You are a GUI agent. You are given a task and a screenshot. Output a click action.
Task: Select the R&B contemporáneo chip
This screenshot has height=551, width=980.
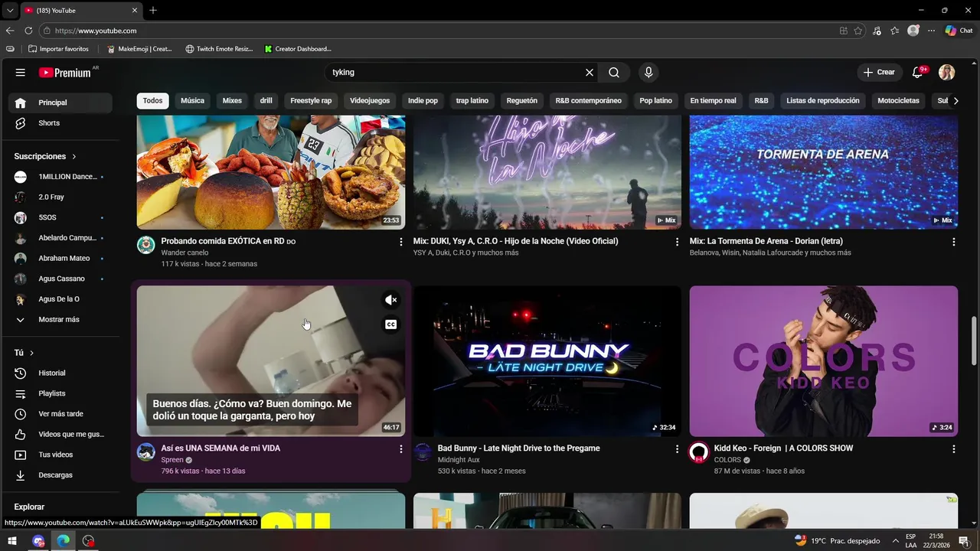588,100
